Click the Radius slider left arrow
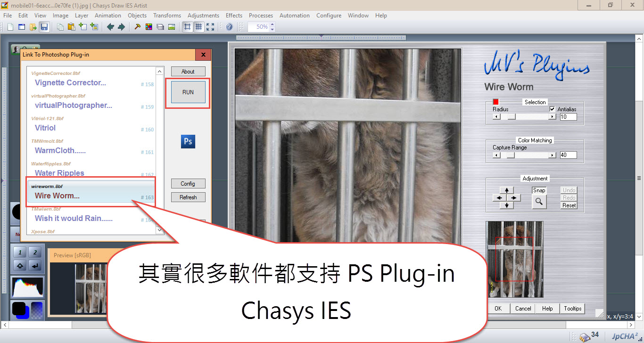Viewport: 644px width, 343px height. coord(496,117)
